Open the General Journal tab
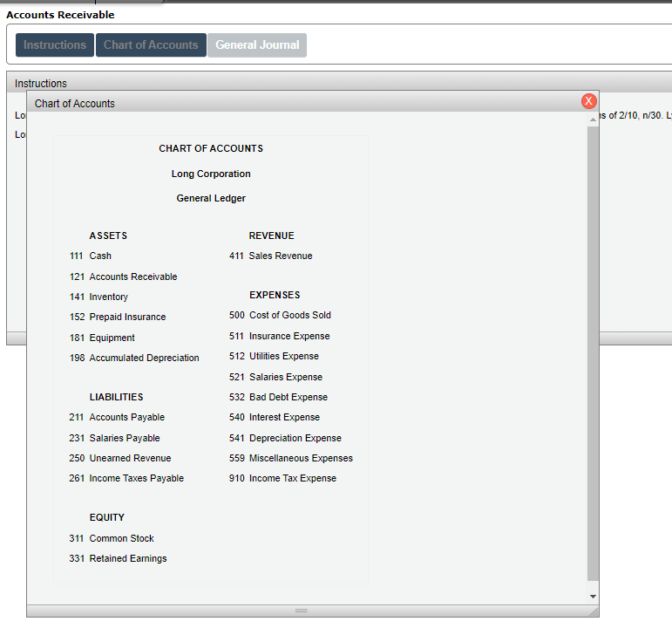672x635 pixels. 257,45
